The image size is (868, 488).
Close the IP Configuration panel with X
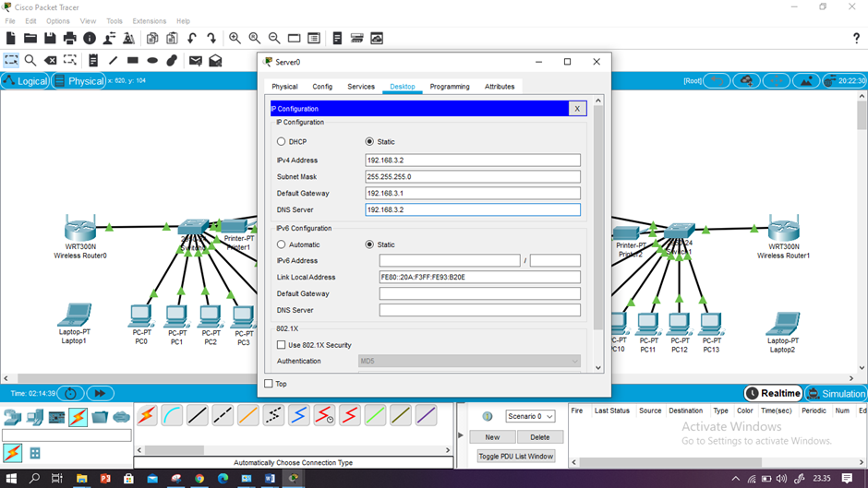click(x=577, y=109)
